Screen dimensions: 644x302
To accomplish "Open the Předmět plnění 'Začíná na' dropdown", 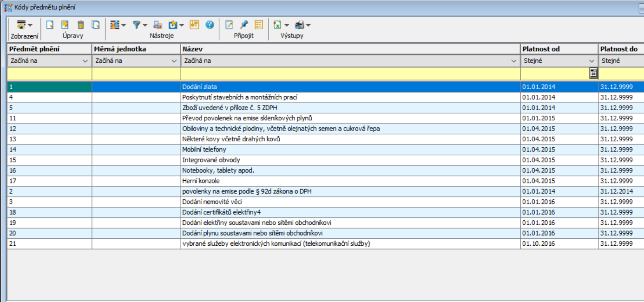I will pyautogui.click(x=85, y=61).
